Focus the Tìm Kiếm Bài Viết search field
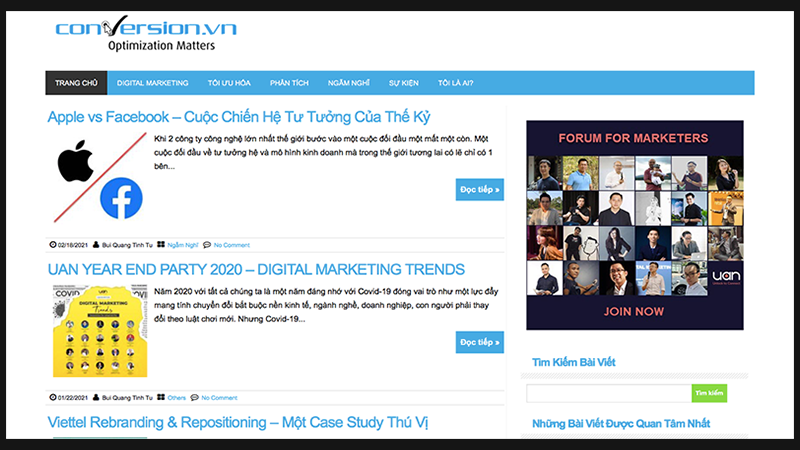800x450 pixels. [609, 393]
